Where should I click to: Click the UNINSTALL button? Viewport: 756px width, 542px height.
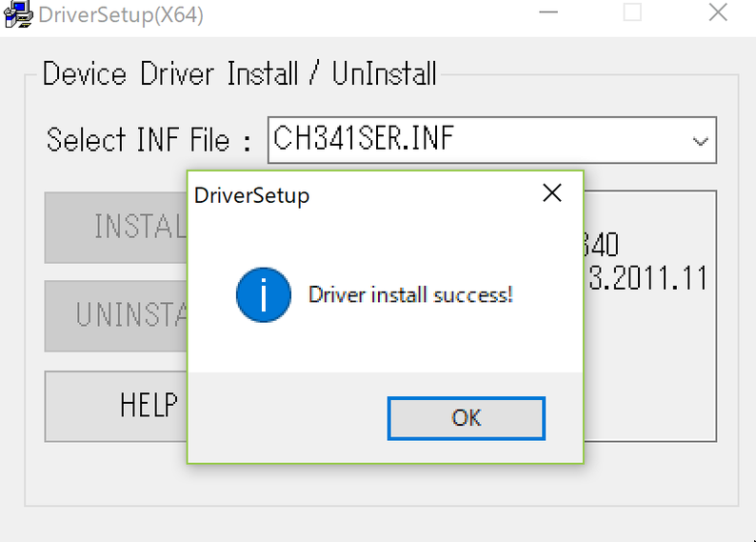point(116,314)
